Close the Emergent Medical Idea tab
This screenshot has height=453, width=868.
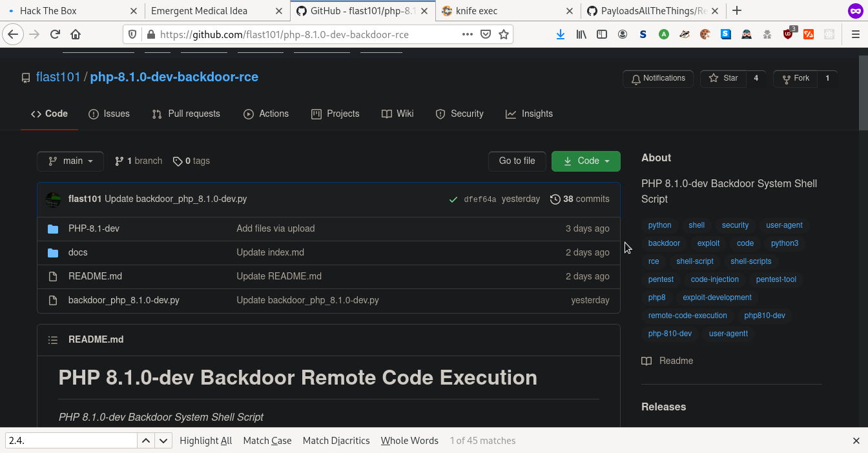click(278, 11)
